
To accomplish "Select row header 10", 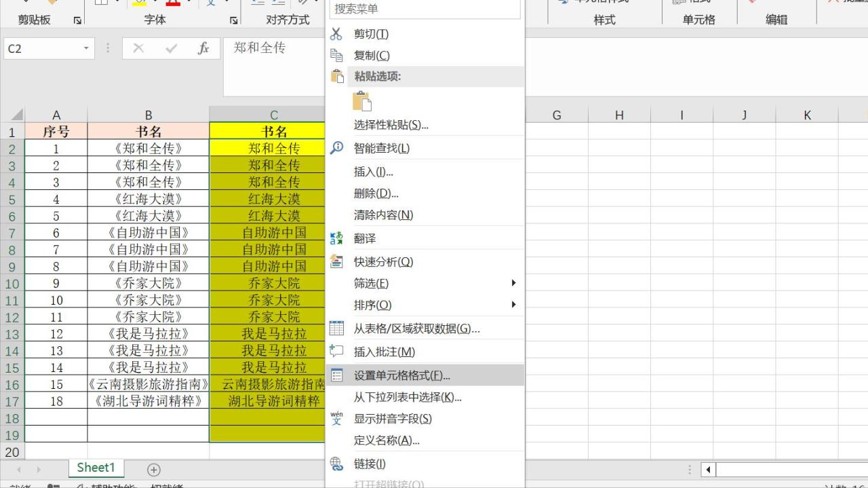I will (12, 283).
